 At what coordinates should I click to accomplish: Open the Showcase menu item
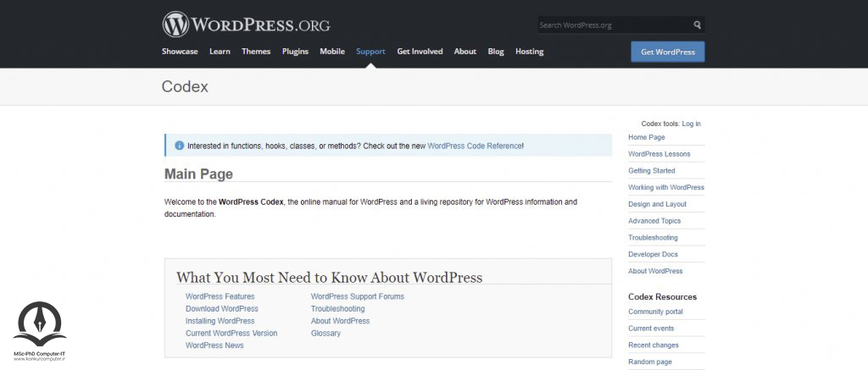[180, 52]
